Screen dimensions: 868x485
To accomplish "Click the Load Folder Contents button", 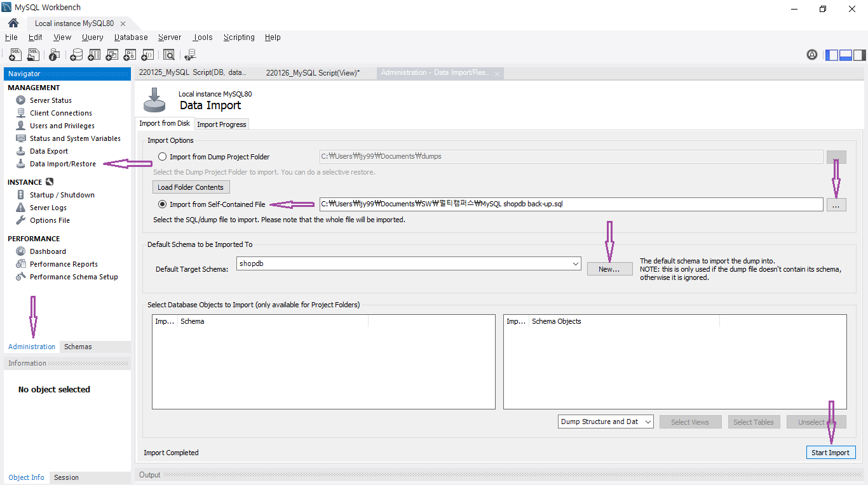I will point(191,187).
